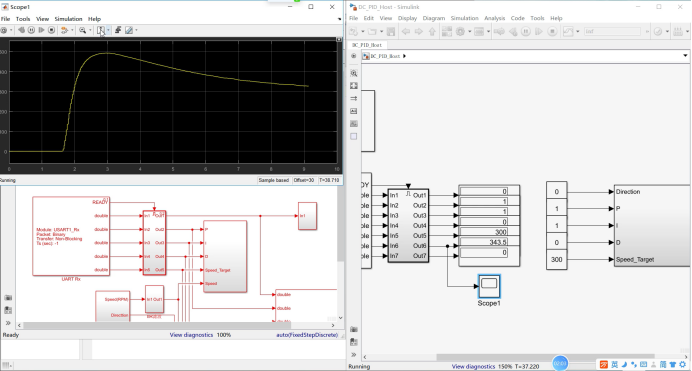Click Image icon in canvas palette
692x371 pixels.
point(354,124)
